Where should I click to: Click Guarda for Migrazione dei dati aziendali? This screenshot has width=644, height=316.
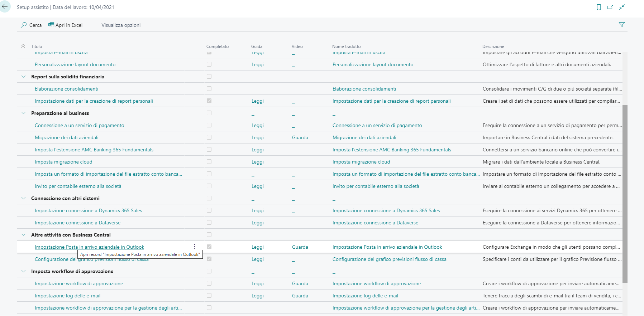click(300, 137)
